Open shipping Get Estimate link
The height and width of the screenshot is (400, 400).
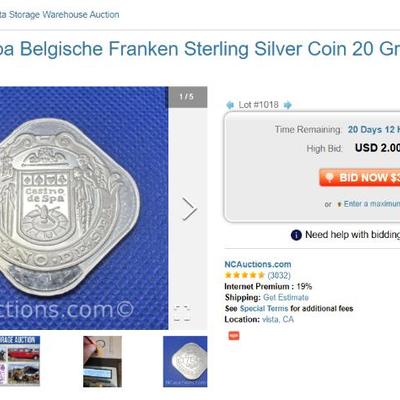point(286,297)
